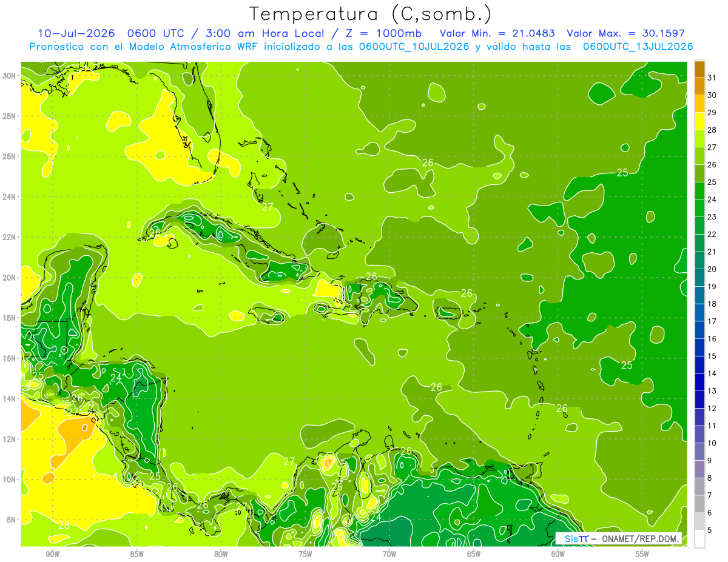This screenshot has height=562, width=728.
Task: Click the '16' value on the color scale
Action: (x=712, y=338)
